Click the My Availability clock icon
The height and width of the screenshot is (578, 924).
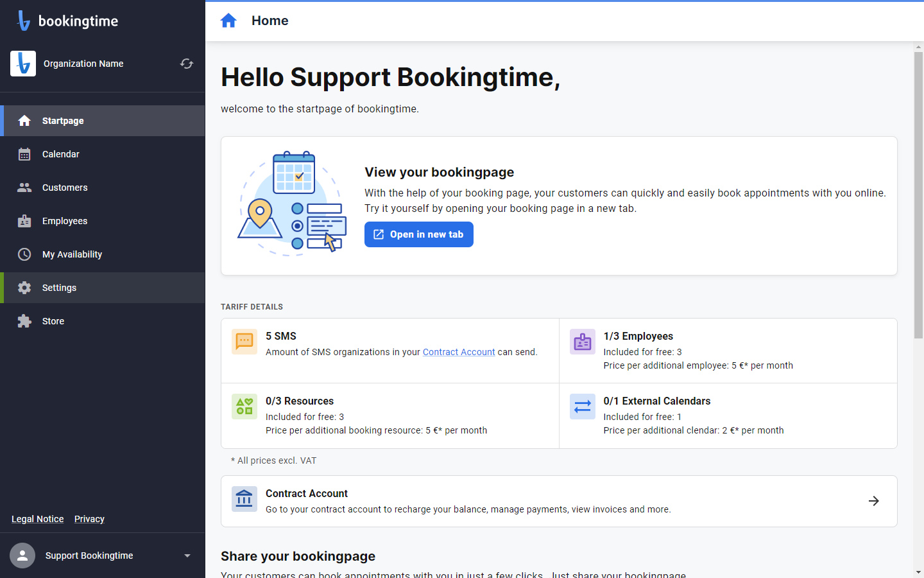click(24, 254)
